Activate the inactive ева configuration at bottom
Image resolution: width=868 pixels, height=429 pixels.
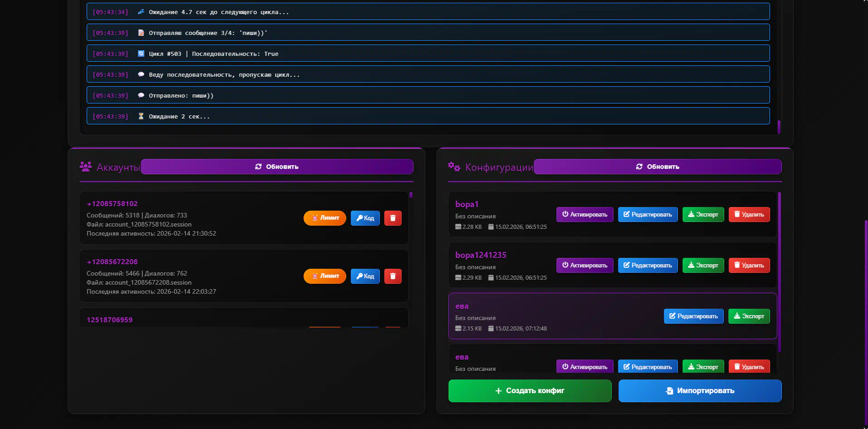584,367
